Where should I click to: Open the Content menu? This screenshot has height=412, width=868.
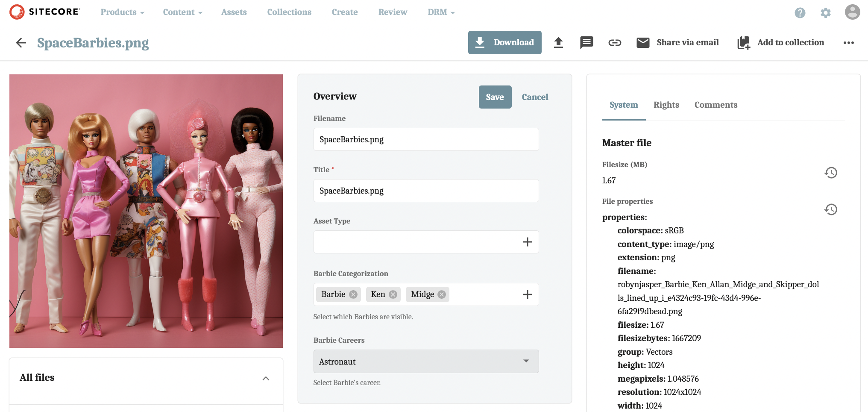tap(182, 12)
